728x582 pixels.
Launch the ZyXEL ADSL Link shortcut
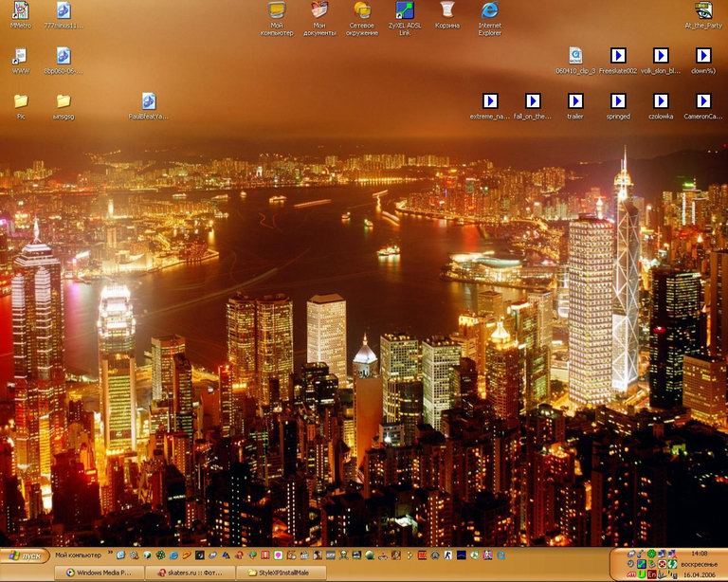pos(405,11)
